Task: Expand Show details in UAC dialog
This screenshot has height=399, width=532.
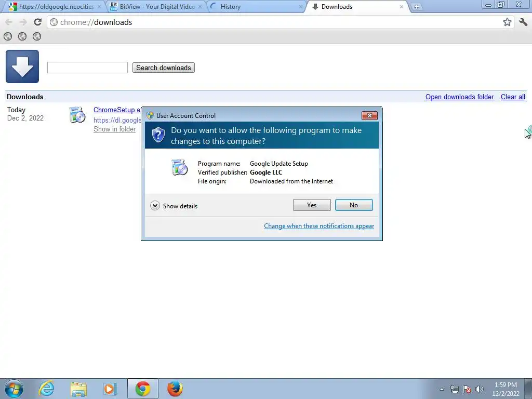Action: (174, 206)
